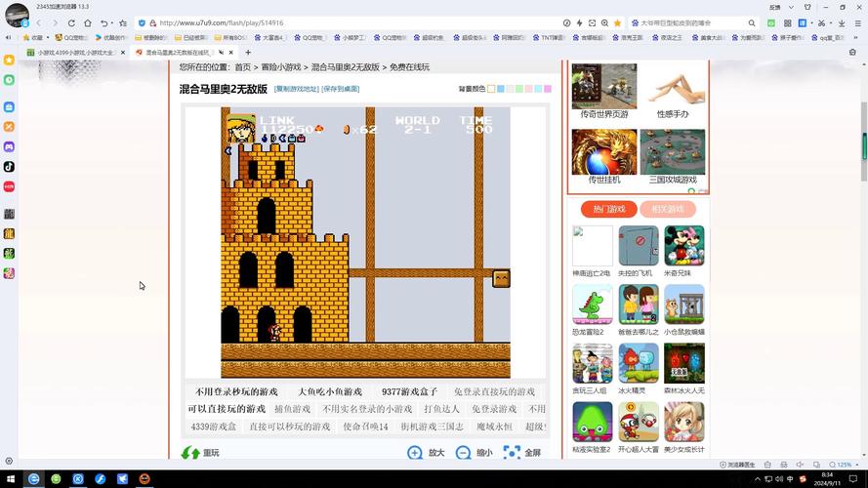Screen dimensions: 868x488
Task: Click the 大鱼吃小鱼游戏 link
Action: coord(330,391)
